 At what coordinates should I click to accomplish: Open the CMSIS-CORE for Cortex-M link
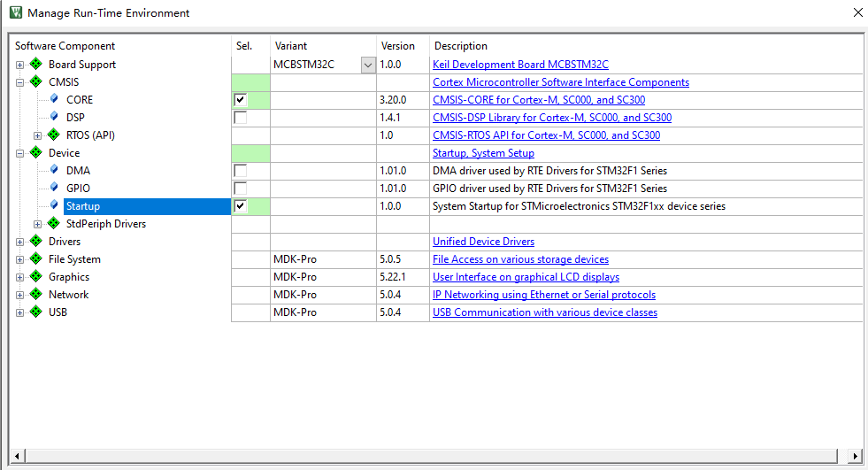539,100
